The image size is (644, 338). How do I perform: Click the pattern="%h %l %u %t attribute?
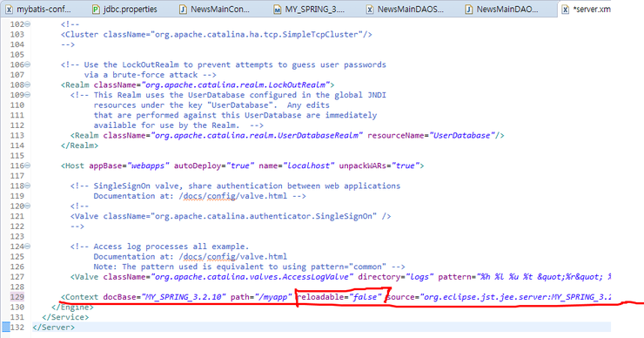[525, 277]
